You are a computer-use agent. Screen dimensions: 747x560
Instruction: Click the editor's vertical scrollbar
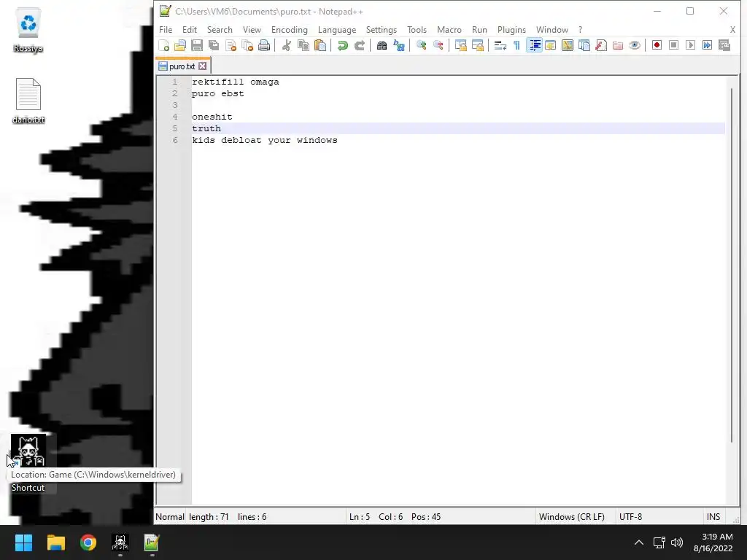tap(732, 265)
